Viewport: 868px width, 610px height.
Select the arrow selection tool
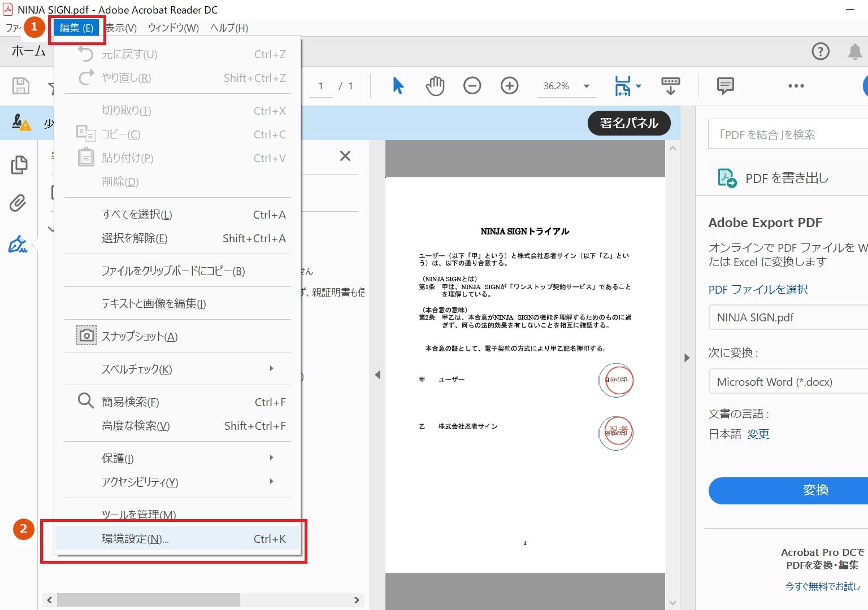(398, 86)
